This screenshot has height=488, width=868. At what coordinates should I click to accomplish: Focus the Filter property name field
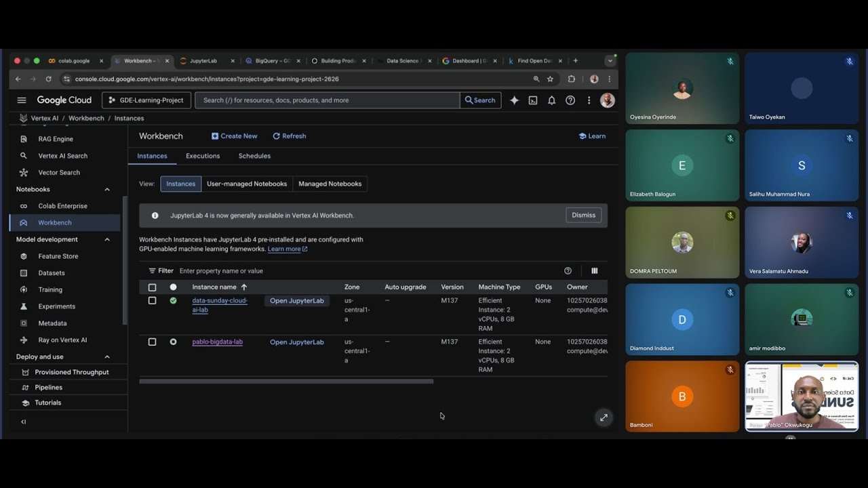(x=366, y=271)
